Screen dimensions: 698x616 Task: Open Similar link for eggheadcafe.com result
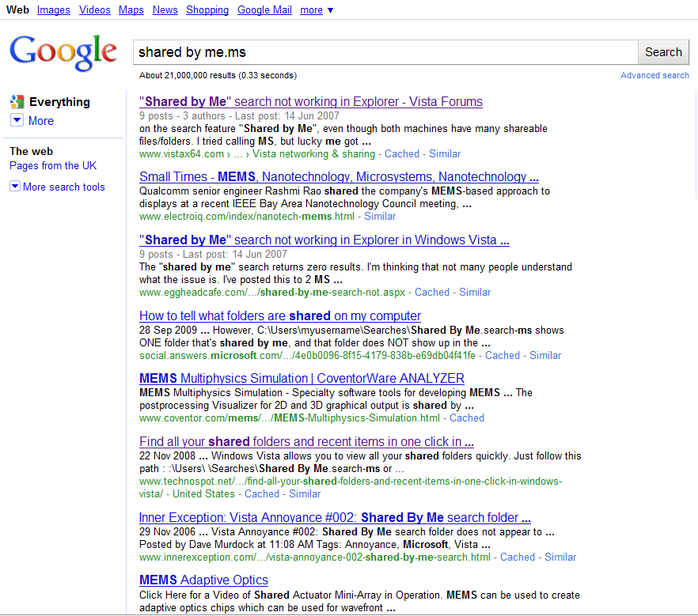[475, 293]
